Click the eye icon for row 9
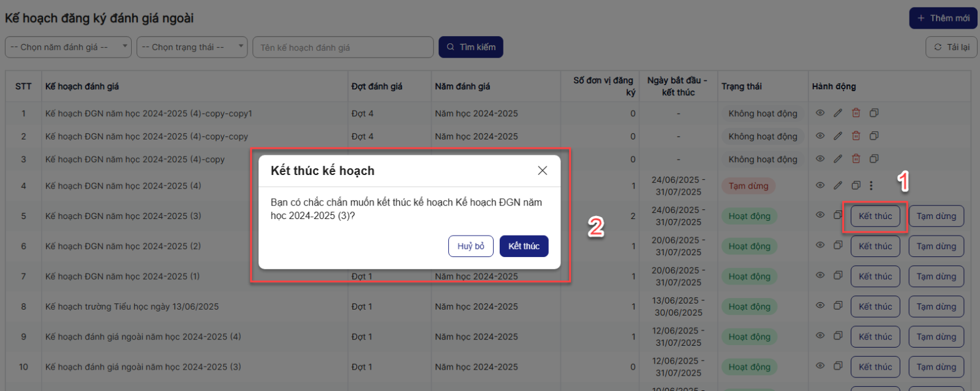 click(x=820, y=336)
